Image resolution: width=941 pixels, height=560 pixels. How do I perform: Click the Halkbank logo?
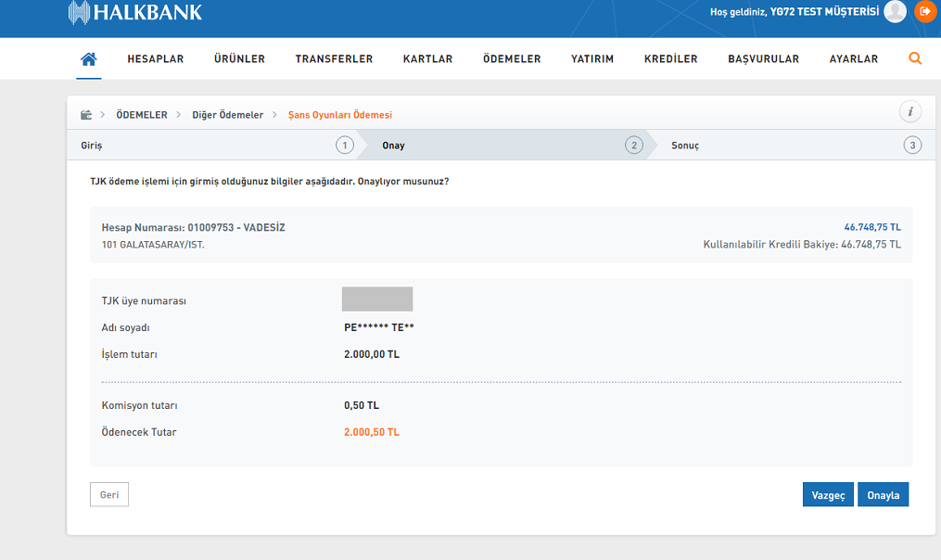click(x=135, y=12)
